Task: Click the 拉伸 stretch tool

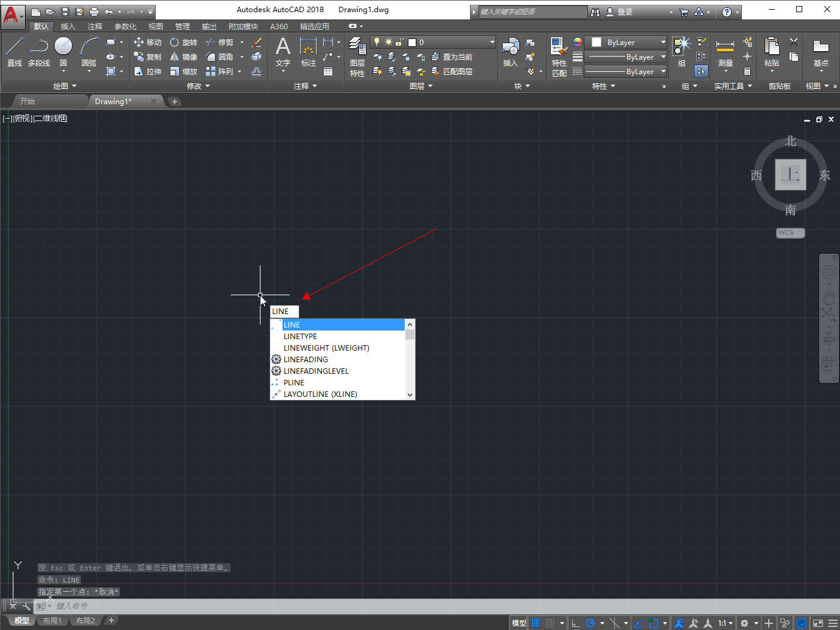Action: (147, 71)
